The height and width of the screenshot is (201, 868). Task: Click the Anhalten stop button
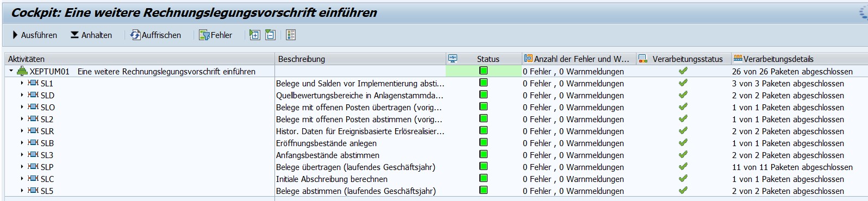(x=91, y=35)
